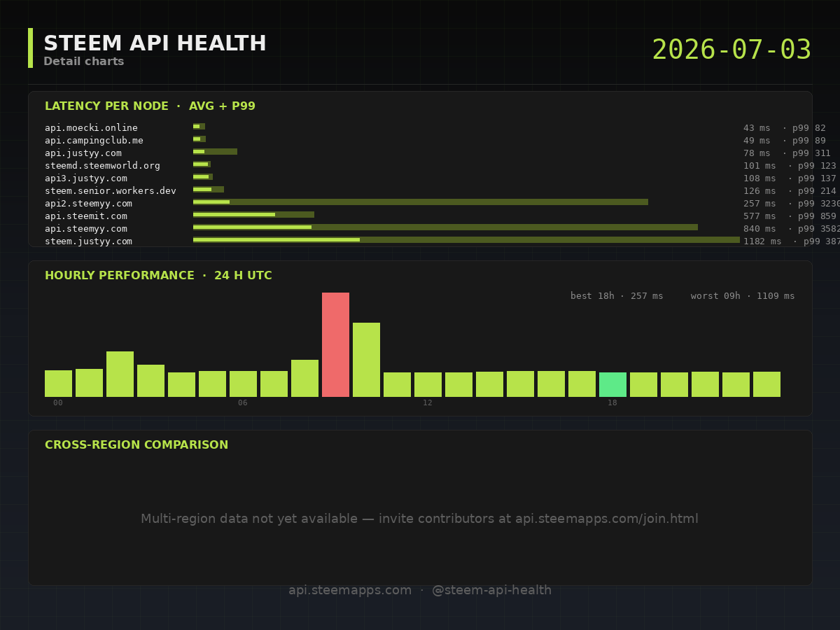Click the Latency Per Node heading
840x630 pixels.
[x=150, y=106]
